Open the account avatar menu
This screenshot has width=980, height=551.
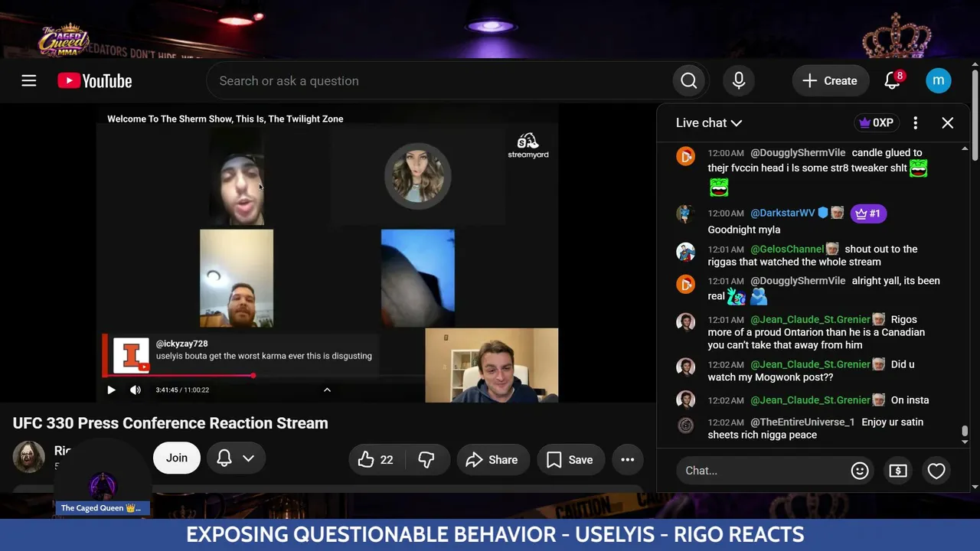tap(939, 80)
